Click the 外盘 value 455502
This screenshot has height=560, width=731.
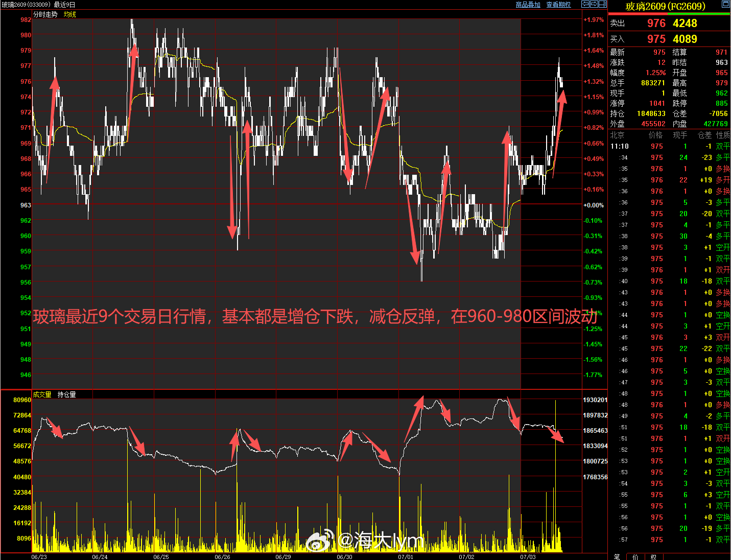click(x=653, y=124)
